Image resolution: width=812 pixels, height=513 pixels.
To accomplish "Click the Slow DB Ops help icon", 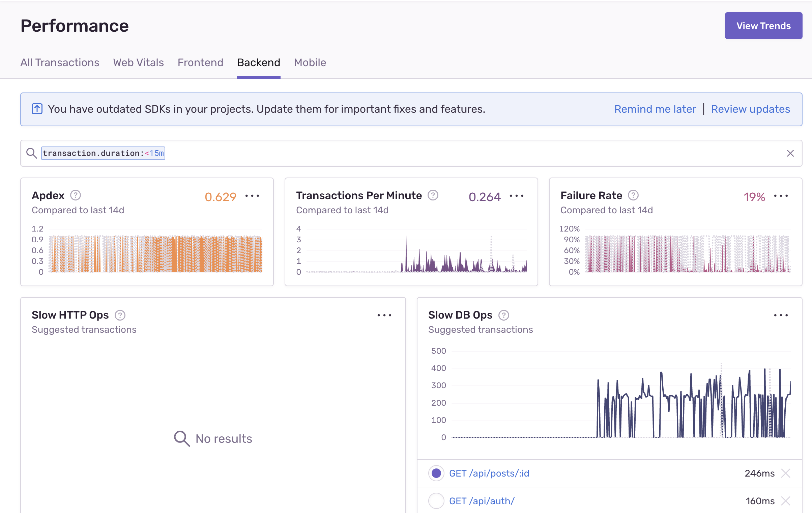I will coord(503,315).
